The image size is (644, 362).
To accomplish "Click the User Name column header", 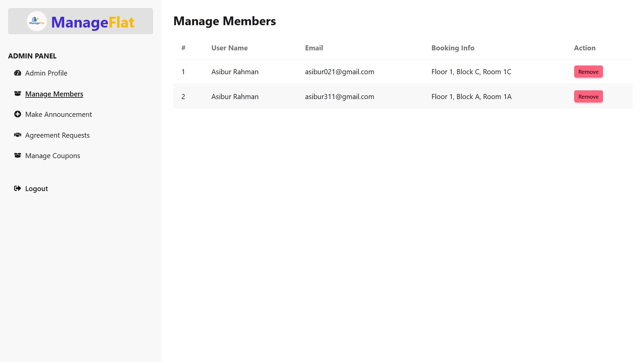I will click(x=229, y=48).
